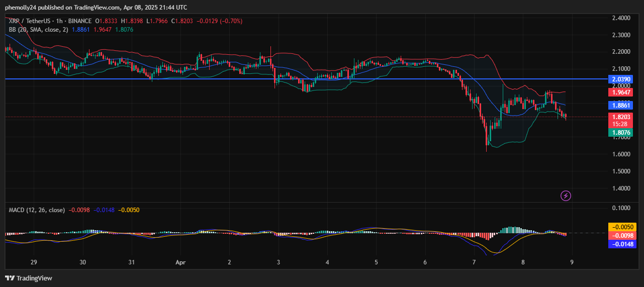Click the current price 1.8203 label

tap(622, 117)
